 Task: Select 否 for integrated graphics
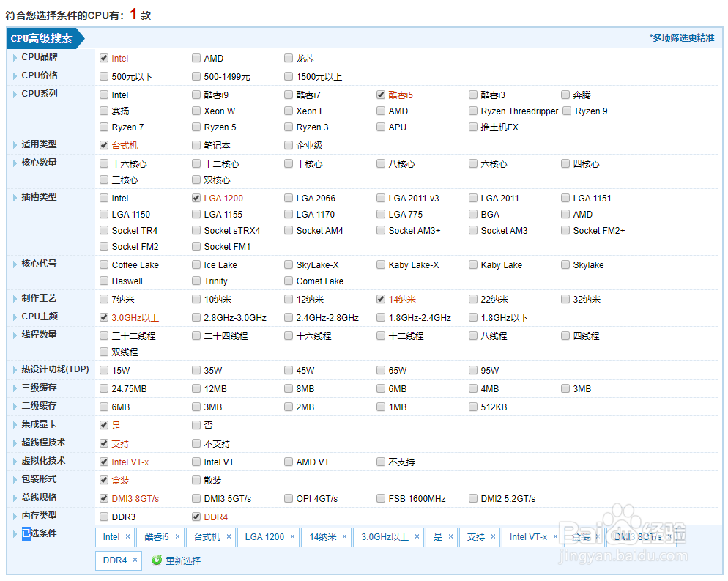196,425
